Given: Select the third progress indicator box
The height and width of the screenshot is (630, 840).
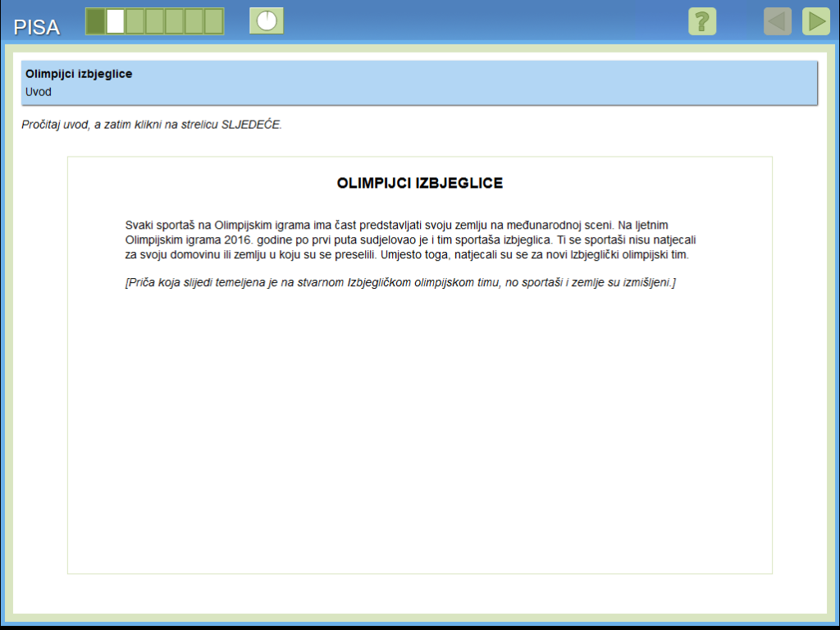Looking at the screenshot, I should [135, 21].
